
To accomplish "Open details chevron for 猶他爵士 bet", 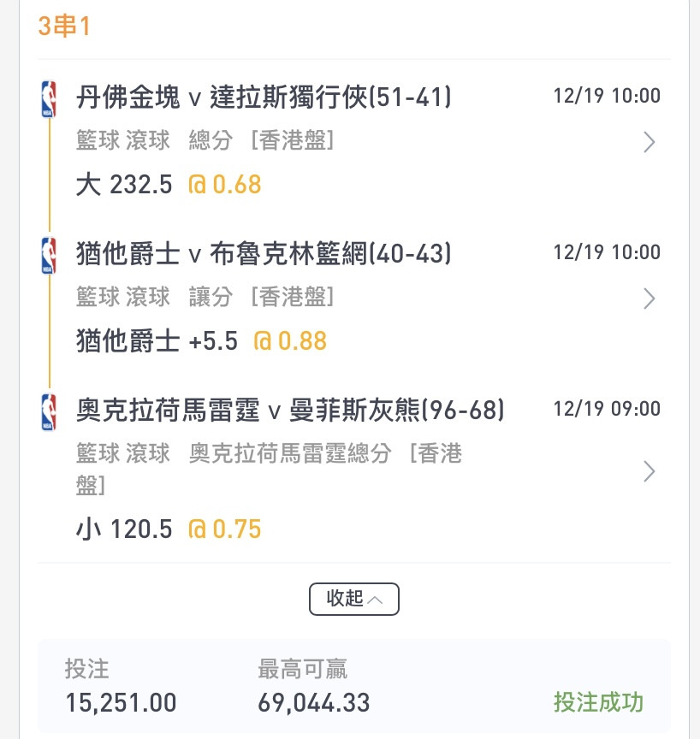I will pos(650,299).
